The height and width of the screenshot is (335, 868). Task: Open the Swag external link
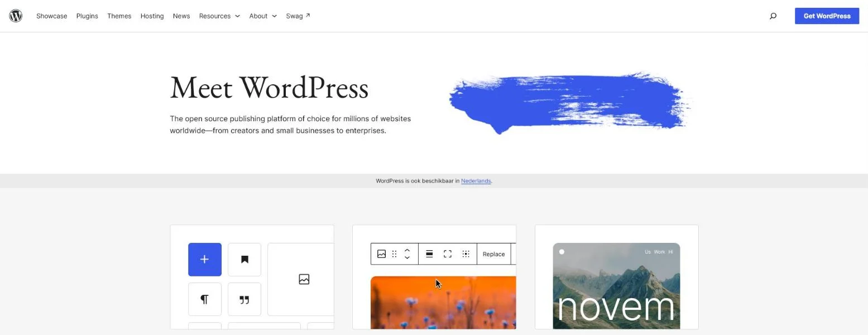(x=298, y=16)
